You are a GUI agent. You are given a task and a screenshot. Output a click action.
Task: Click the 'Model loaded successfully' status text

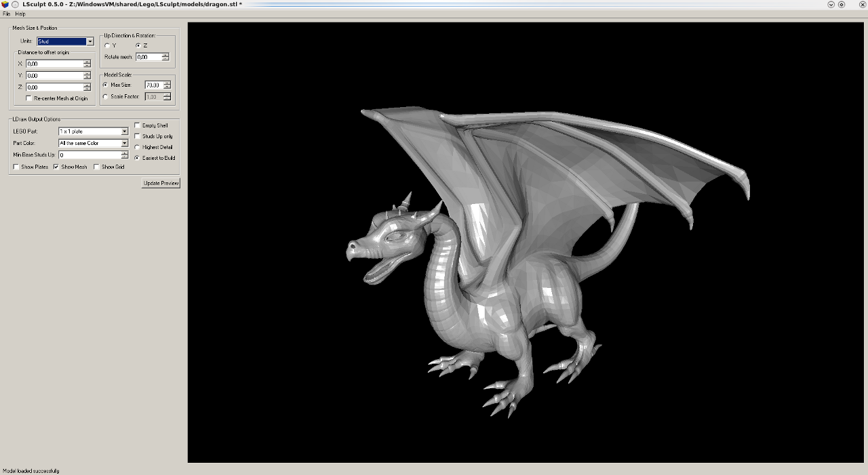click(31, 470)
